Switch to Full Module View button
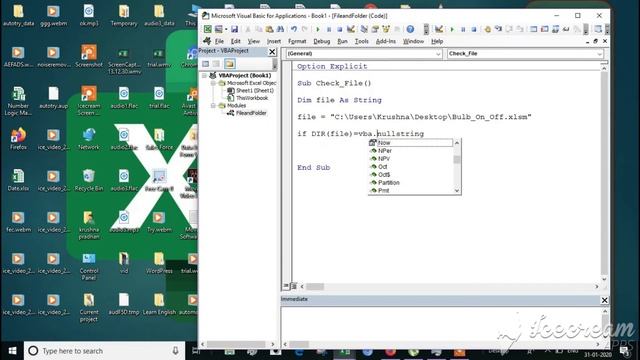640x360 pixels. click(x=293, y=286)
